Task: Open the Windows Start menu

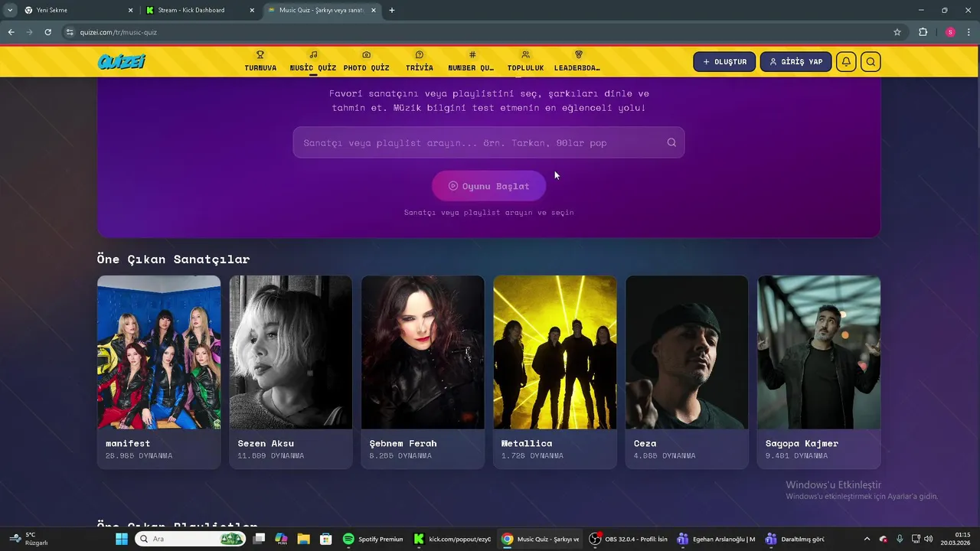Action: point(121,539)
